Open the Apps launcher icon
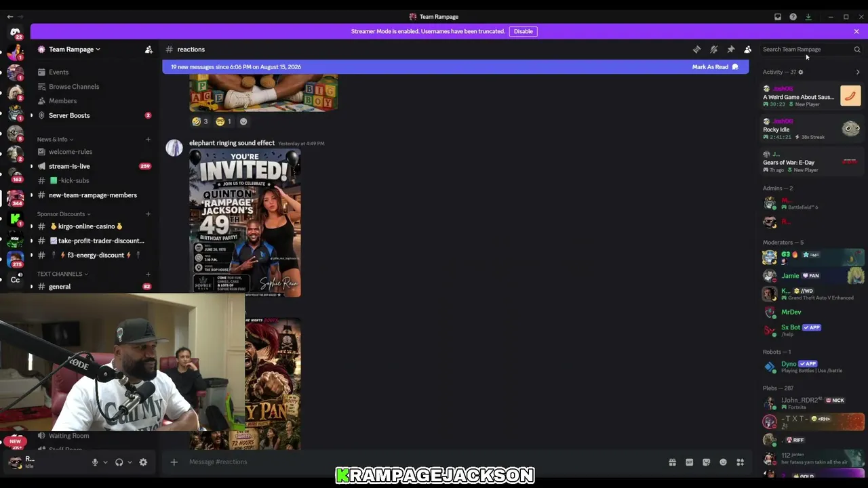The image size is (868, 488). [740, 462]
